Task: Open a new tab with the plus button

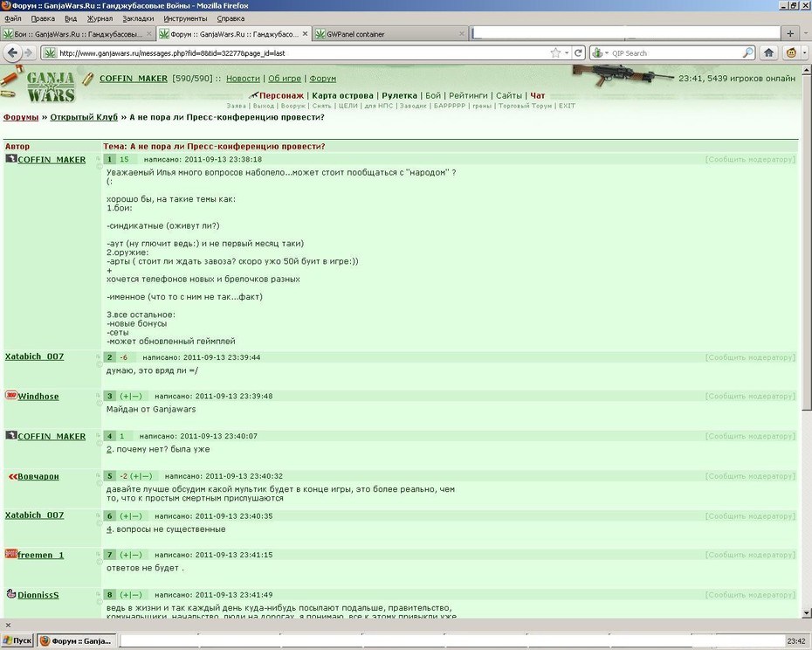Action: point(790,34)
